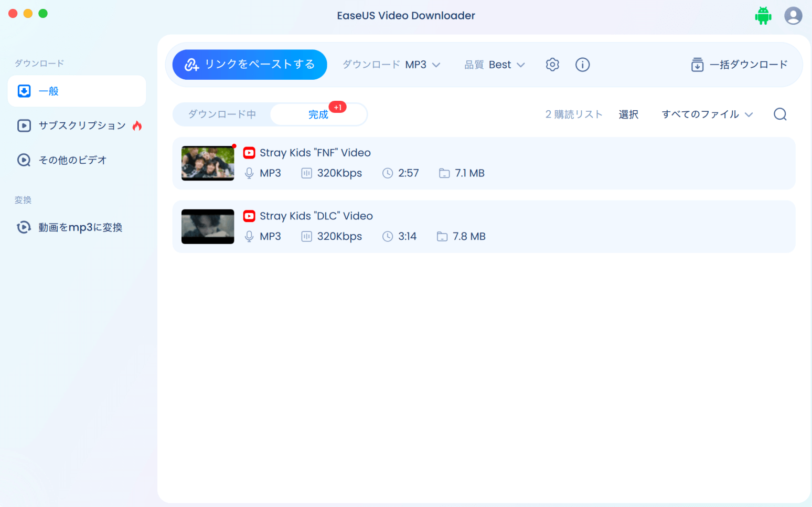812x507 pixels.
Task: Click the Stray Kids DLC video thumbnail
Action: point(208,227)
